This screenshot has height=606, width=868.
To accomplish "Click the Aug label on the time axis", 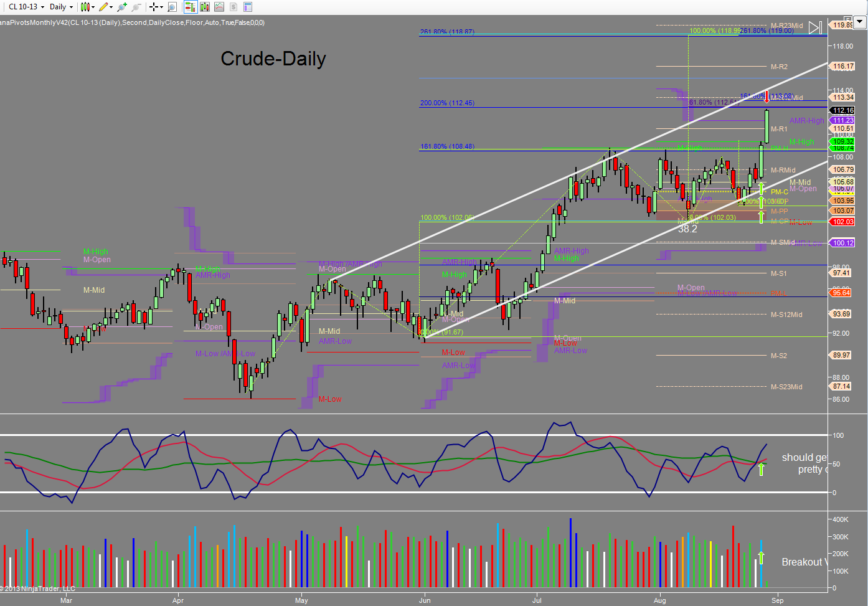I will [x=660, y=600].
